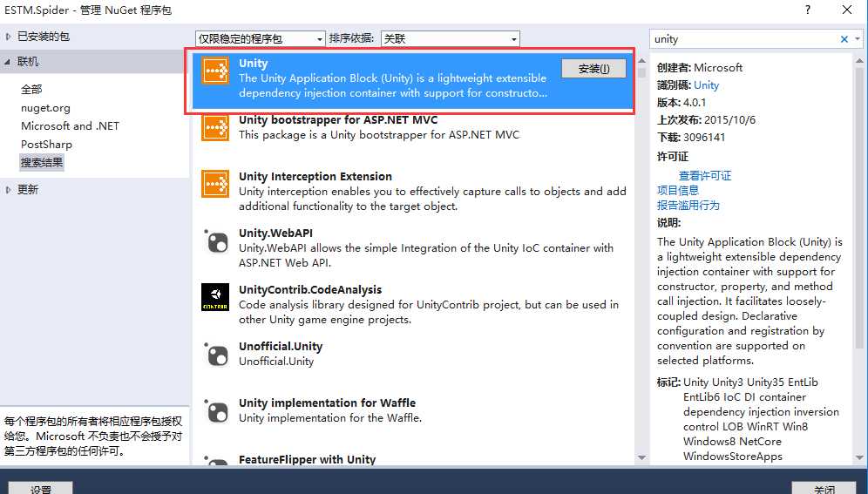This screenshot has height=494, width=868.
Task: Click the Unity implementation for Waffle icon
Action: pos(215,411)
